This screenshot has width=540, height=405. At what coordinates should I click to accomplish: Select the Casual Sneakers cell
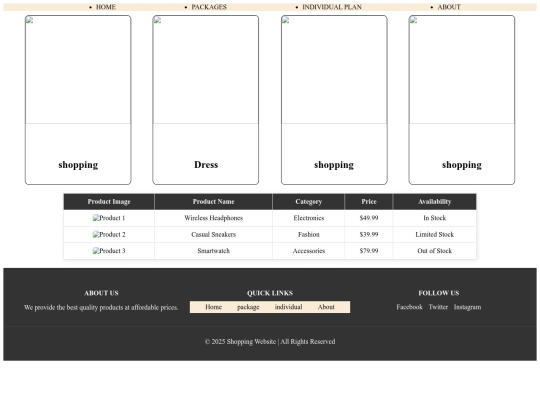coord(214,235)
